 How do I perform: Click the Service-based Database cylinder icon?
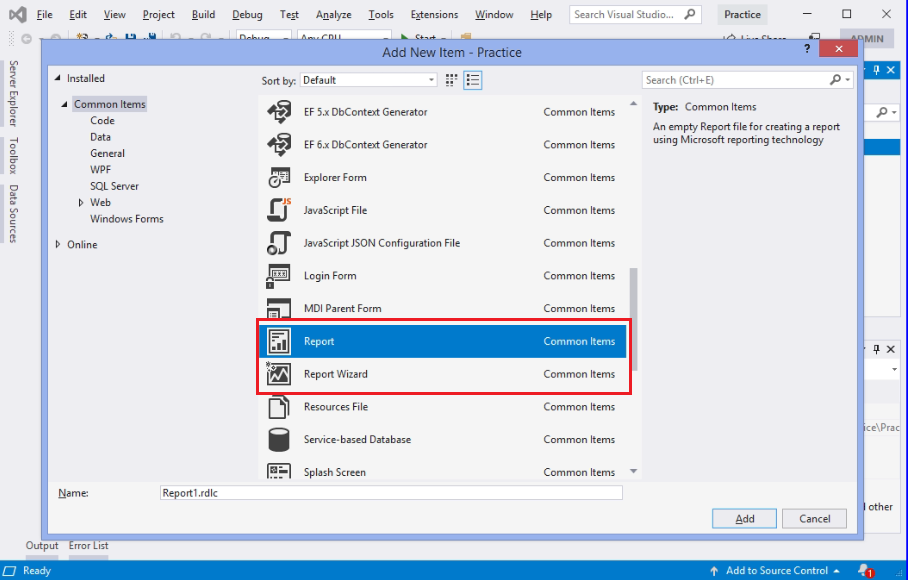point(283,439)
